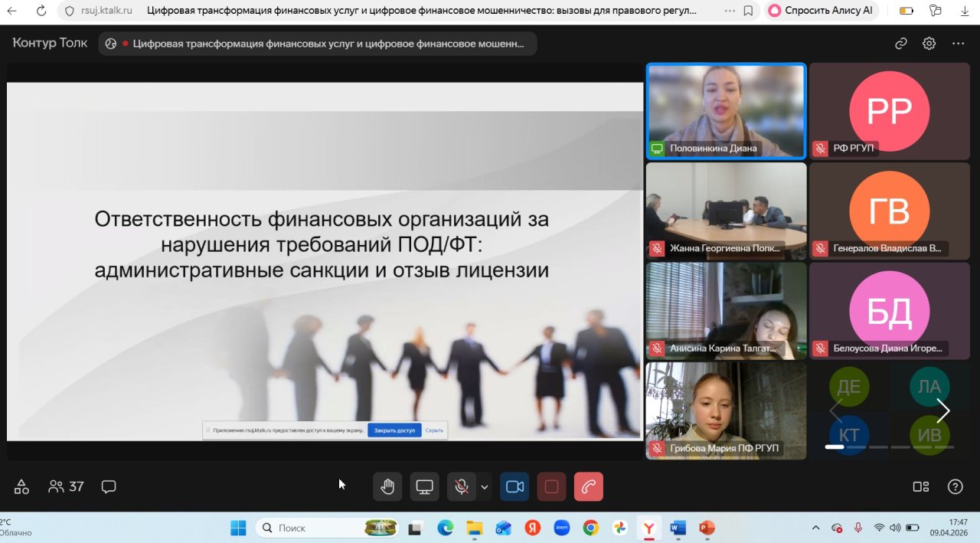Show next page of participants
The image size is (980, 543).
tap(942, 411)
